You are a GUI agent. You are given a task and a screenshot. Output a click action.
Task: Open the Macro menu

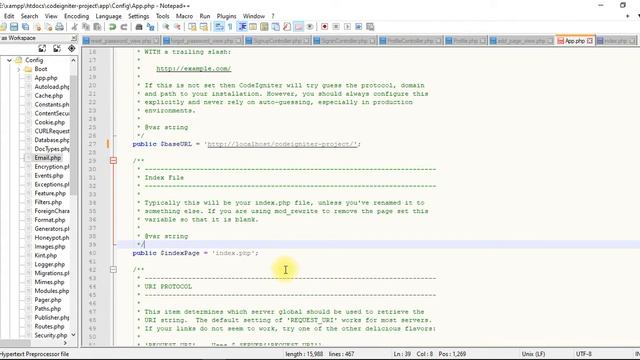[x=184, y=16]
